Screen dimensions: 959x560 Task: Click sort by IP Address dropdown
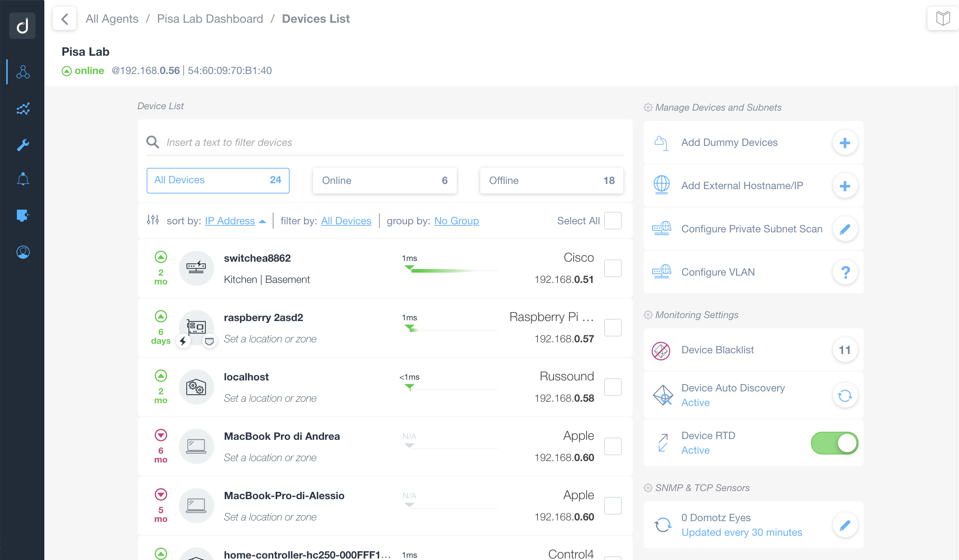pos(235,221)
